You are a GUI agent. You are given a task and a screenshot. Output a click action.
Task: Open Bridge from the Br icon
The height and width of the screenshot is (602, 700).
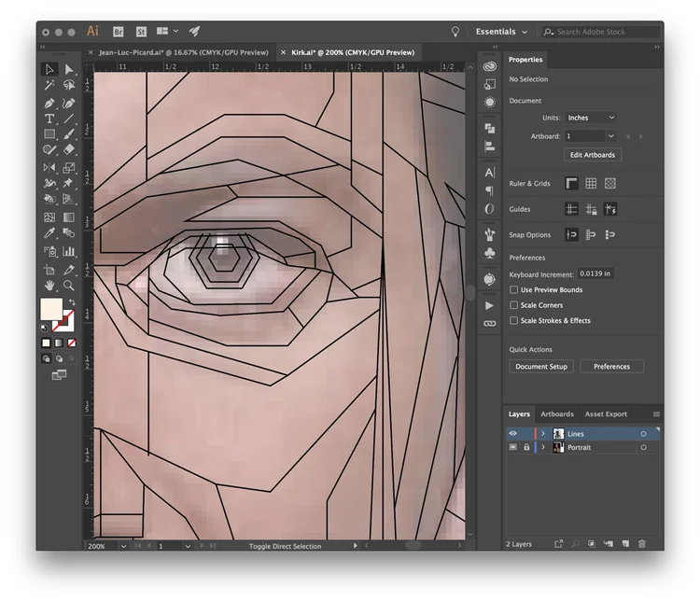pos(119,32)
